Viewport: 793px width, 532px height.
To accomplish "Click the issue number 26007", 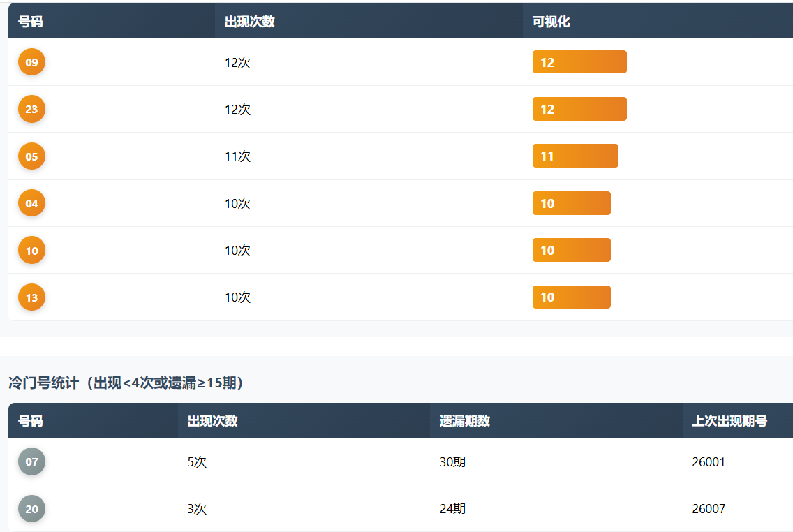I will click(709, 509).
